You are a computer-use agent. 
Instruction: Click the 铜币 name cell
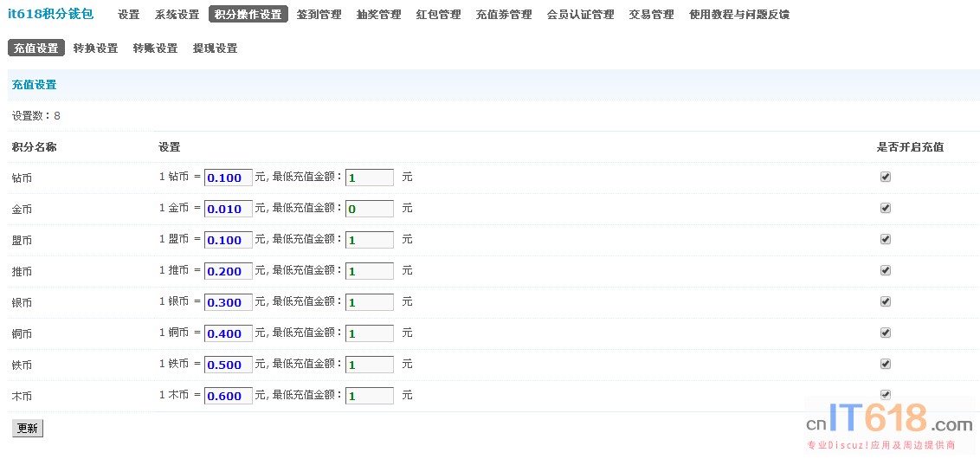click(22, 334)
